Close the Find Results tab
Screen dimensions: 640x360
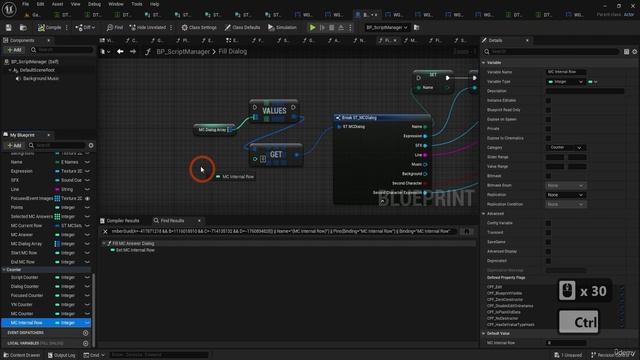tap(199, 220)
